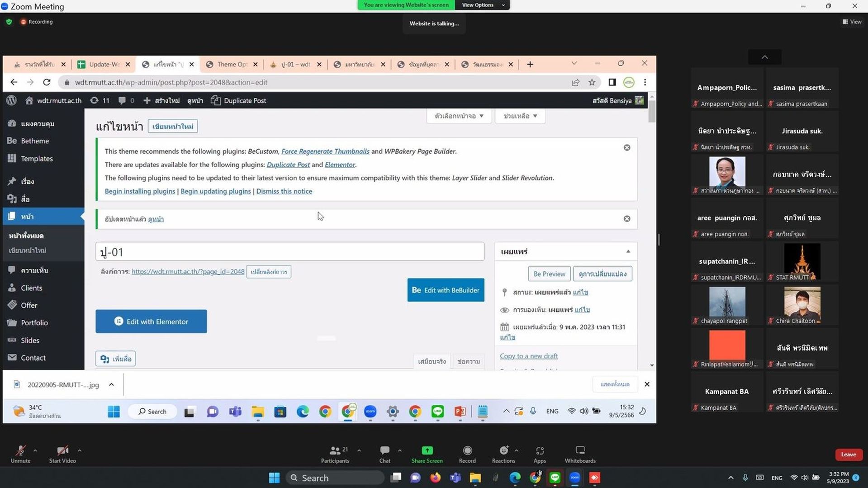Click Begin updating plugins link
The height and width of the screenshot is (488, 868).
coord(215,191)
